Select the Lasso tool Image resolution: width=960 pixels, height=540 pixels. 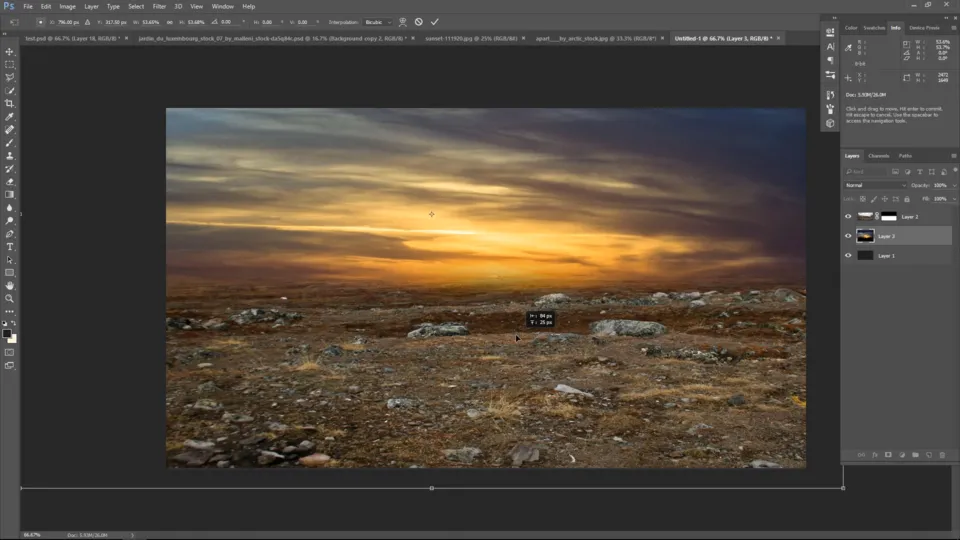[9, 78]
